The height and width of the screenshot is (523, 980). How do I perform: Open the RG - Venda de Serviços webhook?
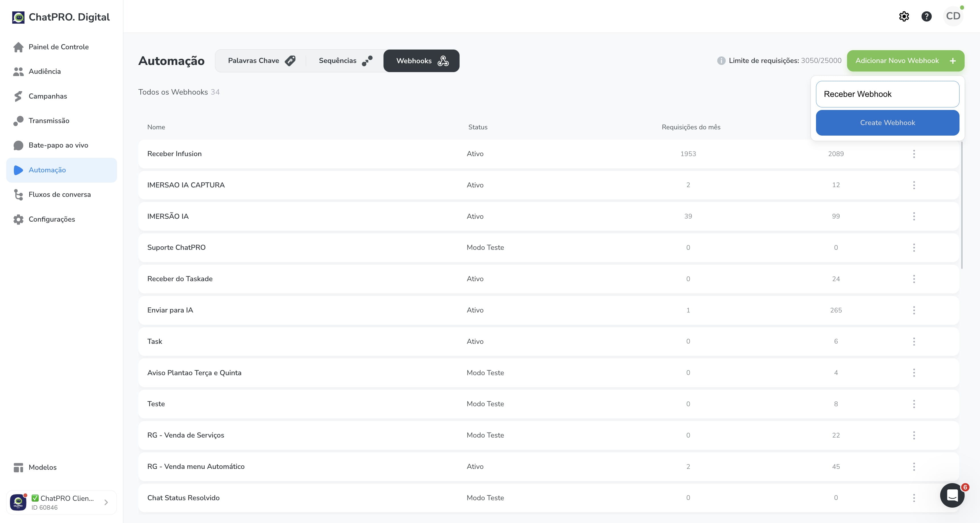pos(548,436)
